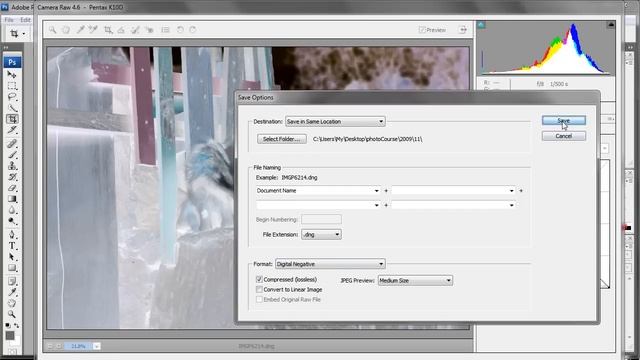The width and height of the screenshot is (640, 360).
Task: Open the Edit menu
Action: [25, 20]
